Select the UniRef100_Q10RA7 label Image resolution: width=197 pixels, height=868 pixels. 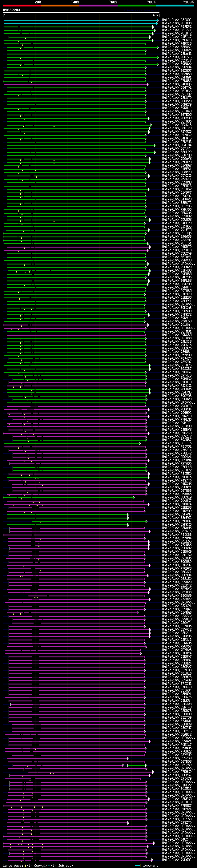point(177,165)
